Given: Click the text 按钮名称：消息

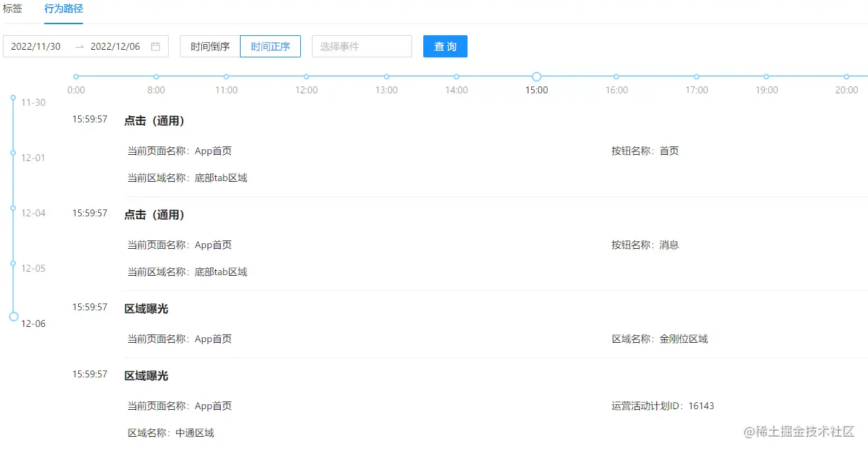Looking at the screenshot, I should (645, 245).
